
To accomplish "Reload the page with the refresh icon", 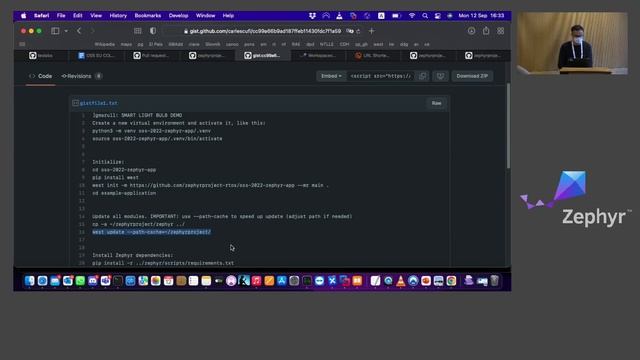I will [358, 31].
